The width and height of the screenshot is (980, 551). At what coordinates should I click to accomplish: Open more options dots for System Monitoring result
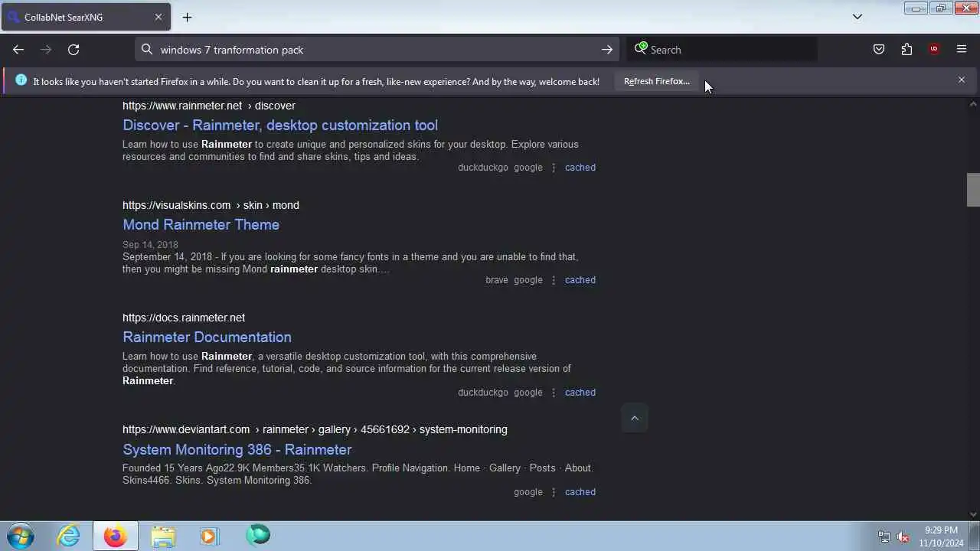tap(554, 492)
